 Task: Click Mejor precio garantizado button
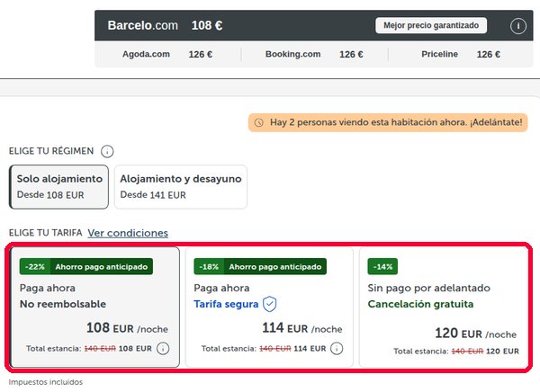431,25
